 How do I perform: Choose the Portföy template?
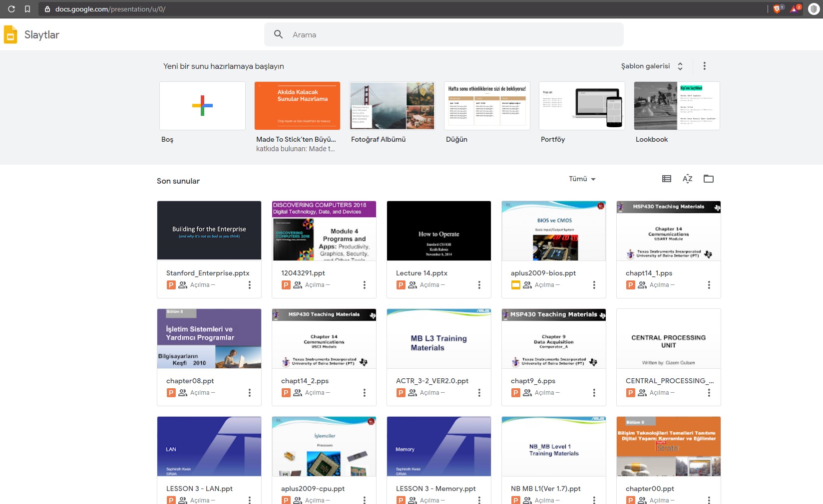pos(582,106)
